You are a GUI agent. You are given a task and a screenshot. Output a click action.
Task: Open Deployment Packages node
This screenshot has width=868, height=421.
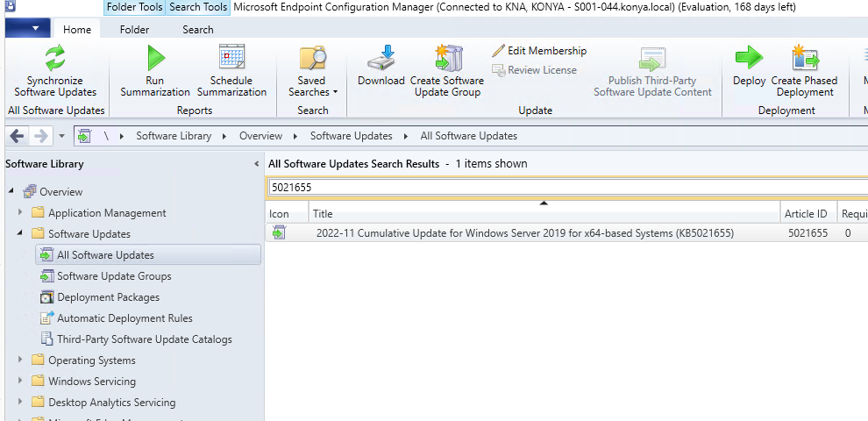pos(108,297)
